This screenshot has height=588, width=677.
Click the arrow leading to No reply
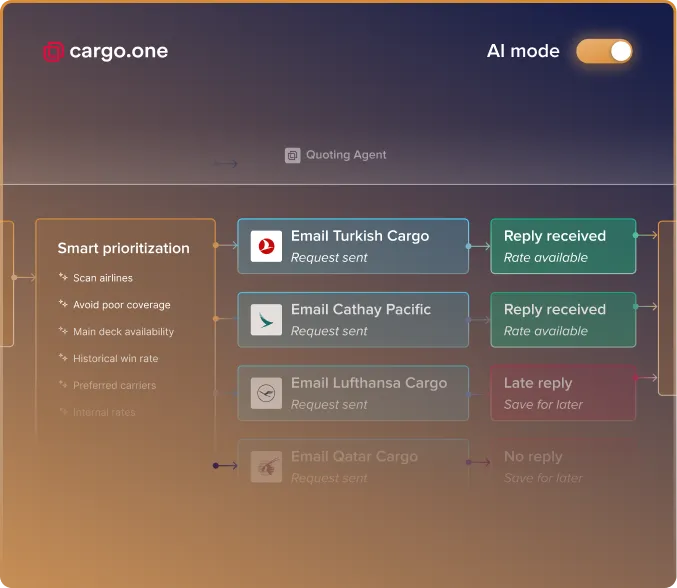[x=479, y=462]
